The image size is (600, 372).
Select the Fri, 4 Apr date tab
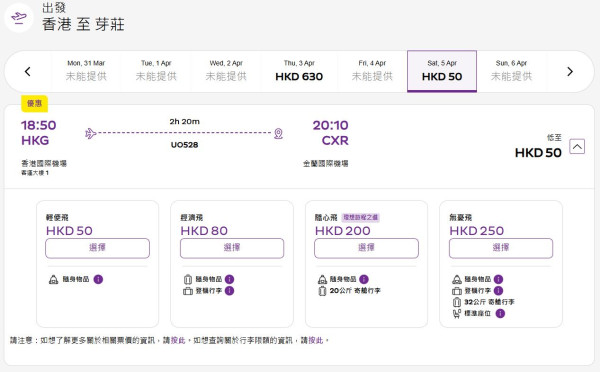point(372,71)
